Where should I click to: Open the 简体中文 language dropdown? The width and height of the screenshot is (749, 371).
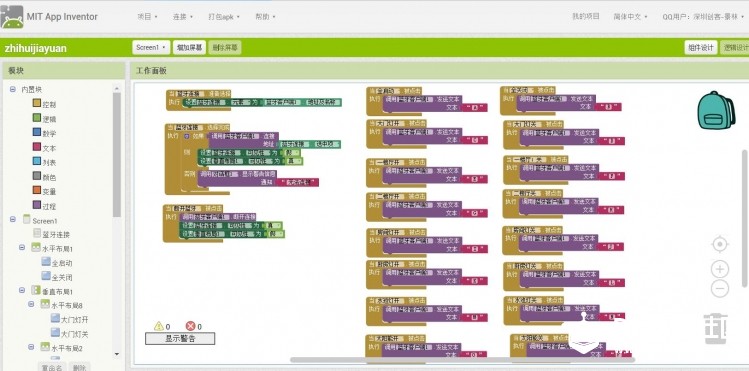(x=631, y=17)
